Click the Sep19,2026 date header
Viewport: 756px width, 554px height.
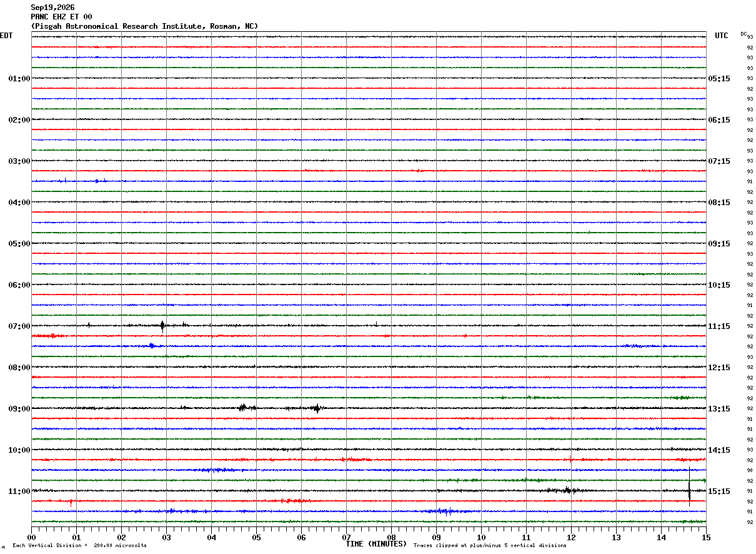[x=52, y=8]
